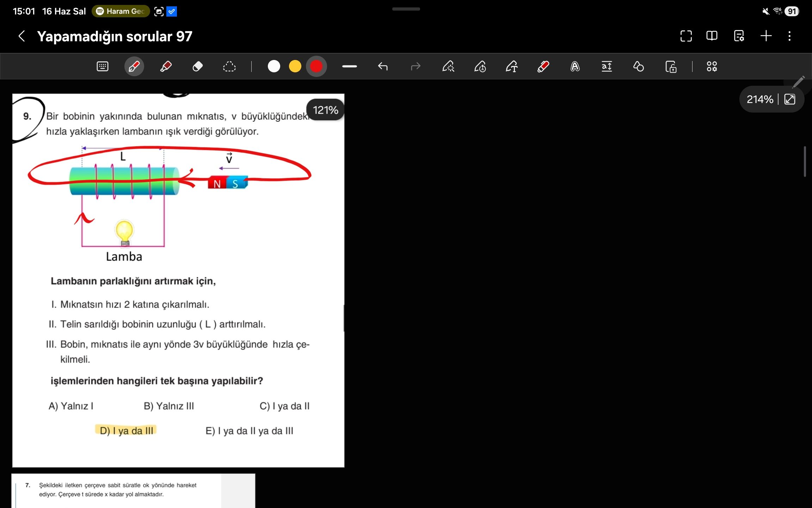
Task: Go back with the arrow beside the title
Action: (x=22, y=36)
